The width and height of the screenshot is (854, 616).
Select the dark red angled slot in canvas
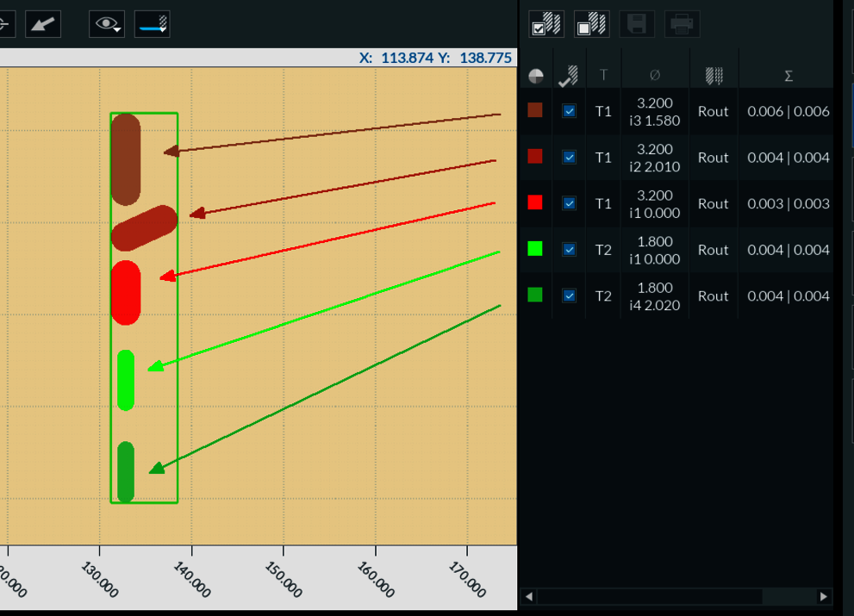(144, 228)
